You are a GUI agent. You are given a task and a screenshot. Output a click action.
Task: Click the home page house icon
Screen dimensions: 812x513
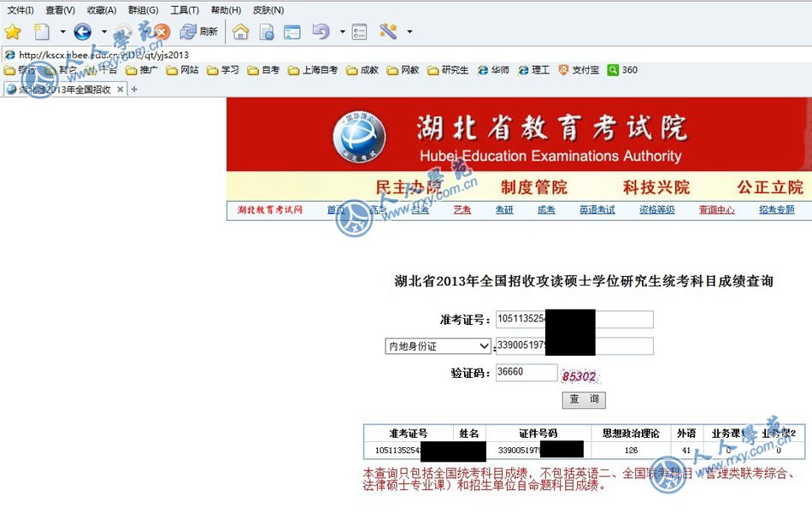click(241, 32)
